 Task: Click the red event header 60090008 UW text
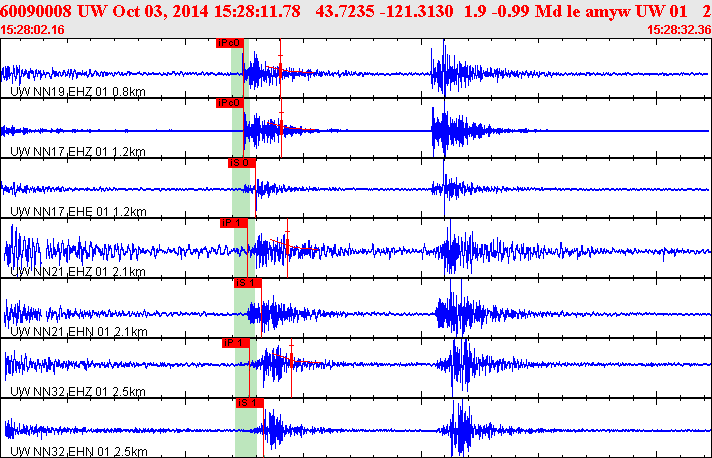coord(54,11)
